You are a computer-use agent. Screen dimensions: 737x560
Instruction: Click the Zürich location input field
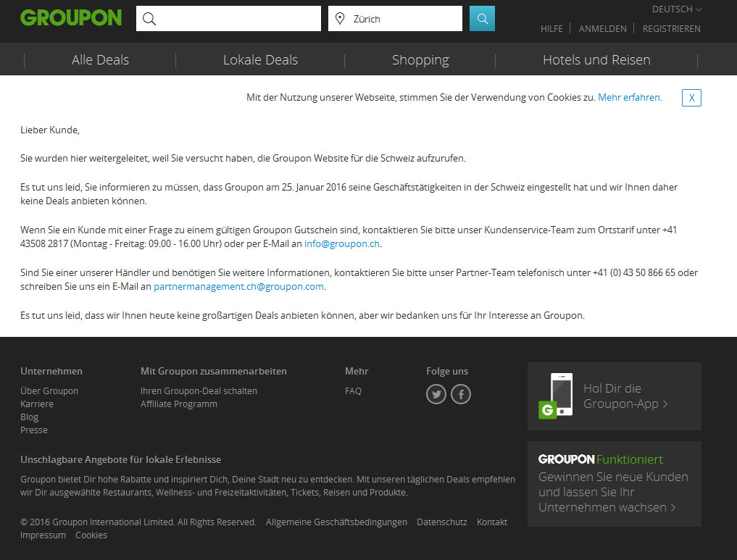[395, 19]
